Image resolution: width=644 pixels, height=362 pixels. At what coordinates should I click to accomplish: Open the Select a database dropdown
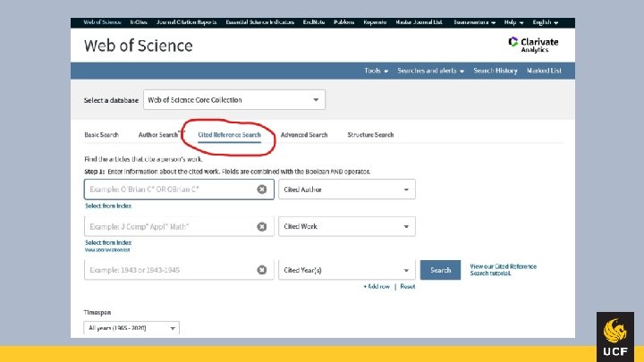point(234,100)
